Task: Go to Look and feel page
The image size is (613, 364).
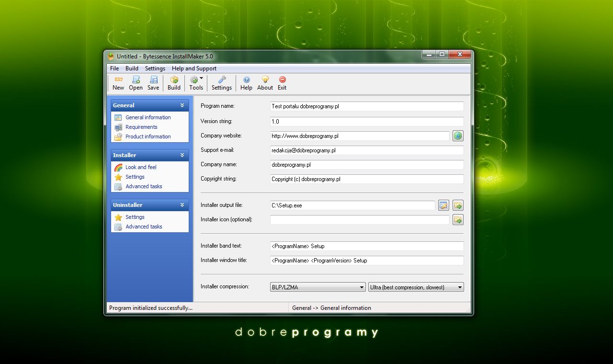Action: 141,167
